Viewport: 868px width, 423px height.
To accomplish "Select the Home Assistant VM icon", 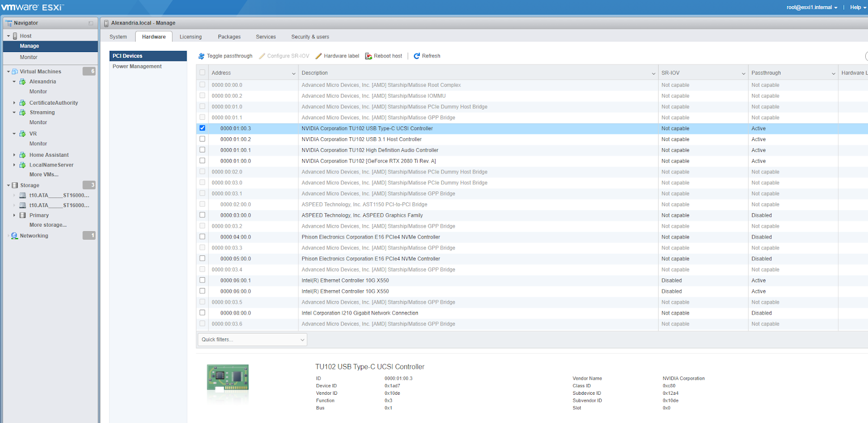I will [x=23, y=155].
